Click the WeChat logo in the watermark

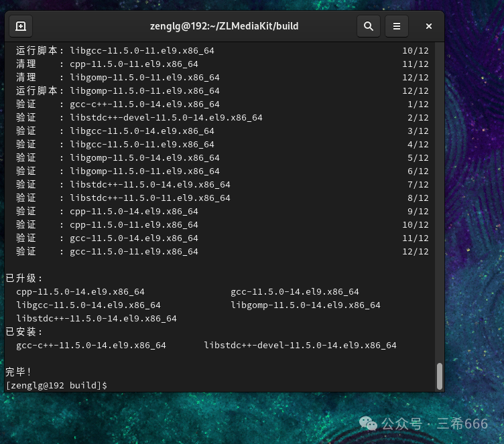pyautogui.click(x=368, y=423)
